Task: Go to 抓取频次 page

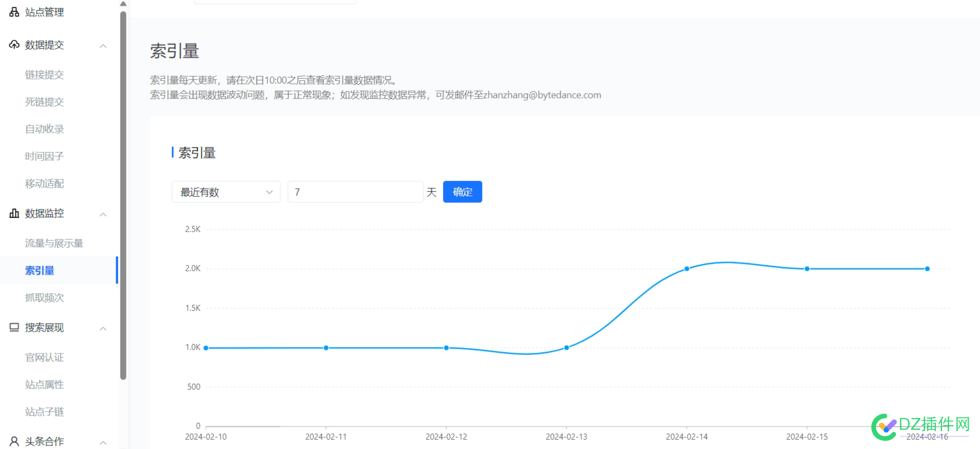Action: tap(45, 297)
